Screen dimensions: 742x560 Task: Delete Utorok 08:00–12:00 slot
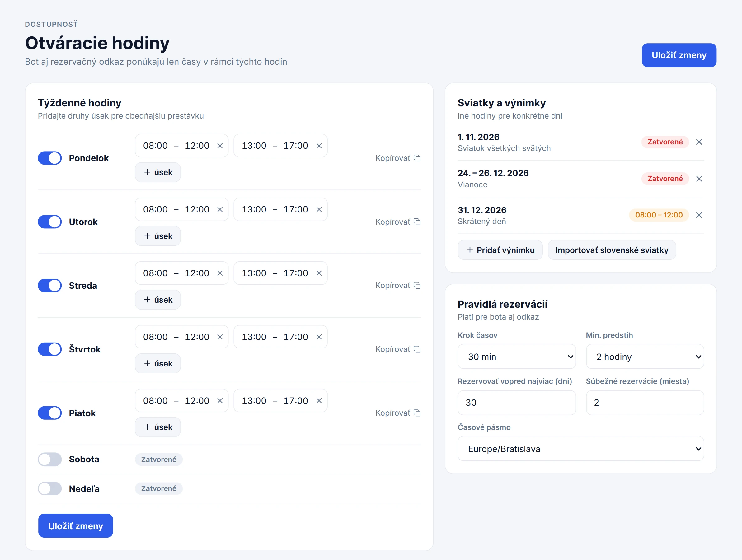click(220, 210)
